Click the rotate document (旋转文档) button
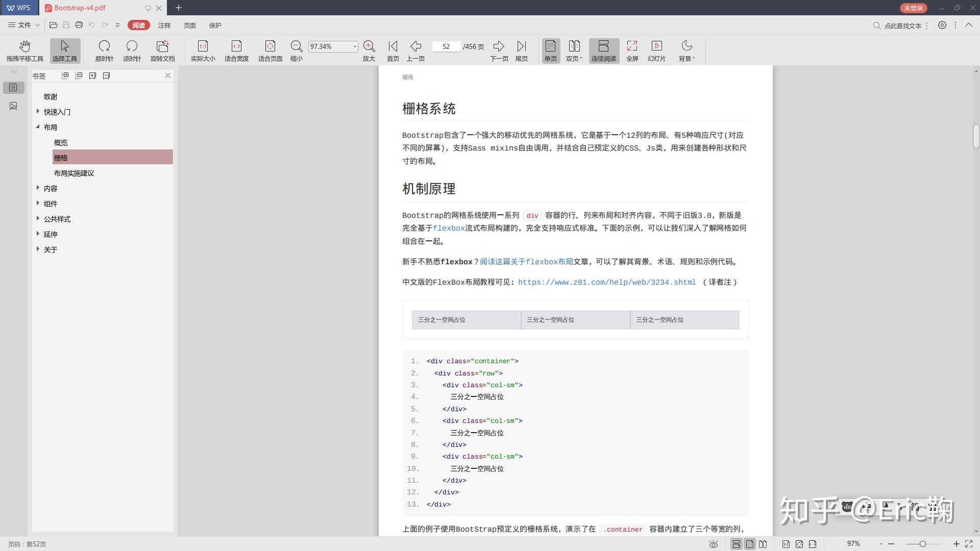The image size is (980, 551). coord(162,51)
